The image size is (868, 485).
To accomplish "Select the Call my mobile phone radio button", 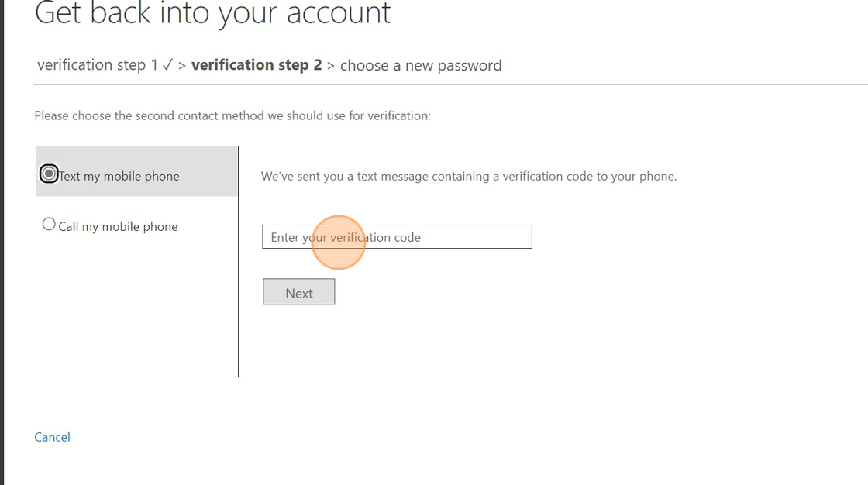I will click(49, 225).
